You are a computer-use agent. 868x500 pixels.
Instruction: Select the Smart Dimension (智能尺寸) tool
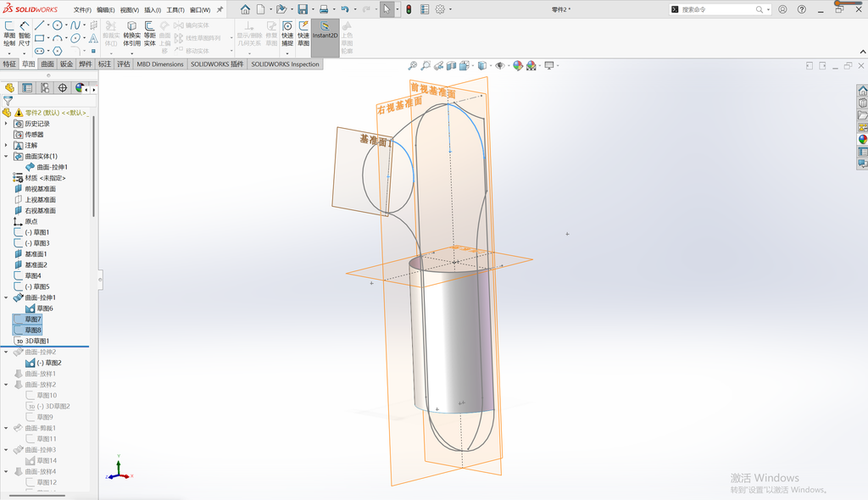[x=25, y=34]
